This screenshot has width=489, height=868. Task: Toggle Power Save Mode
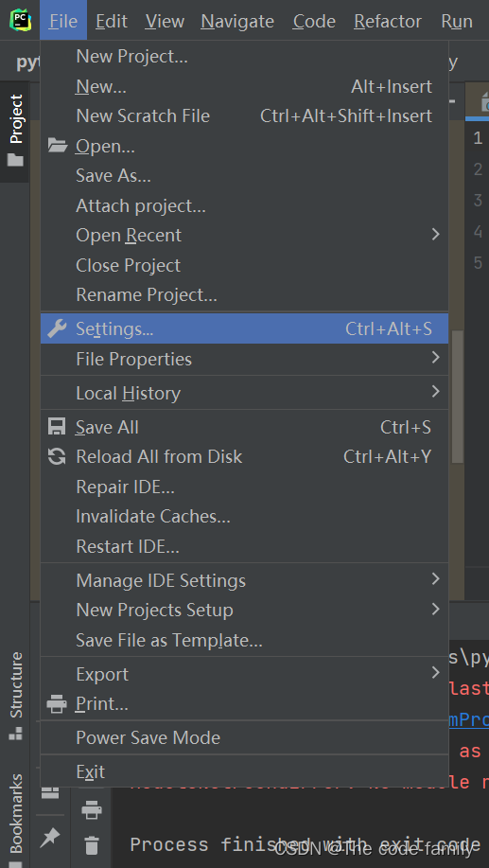(x=244, y=737)
